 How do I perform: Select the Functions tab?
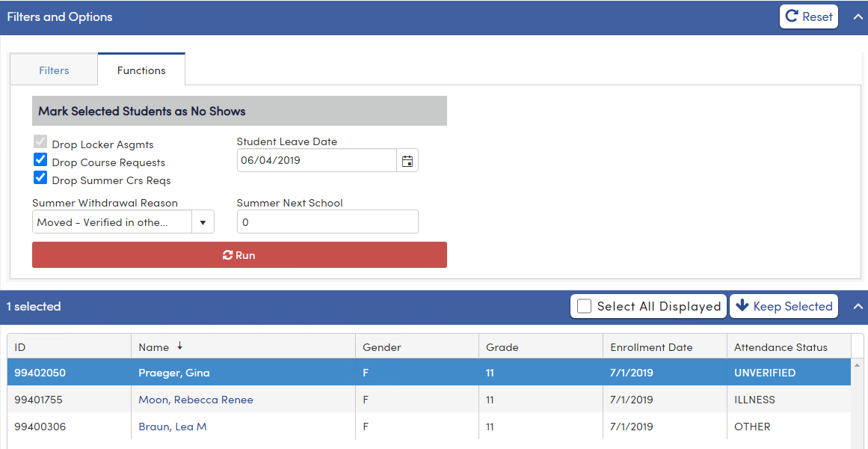click(x=141, y=69)
